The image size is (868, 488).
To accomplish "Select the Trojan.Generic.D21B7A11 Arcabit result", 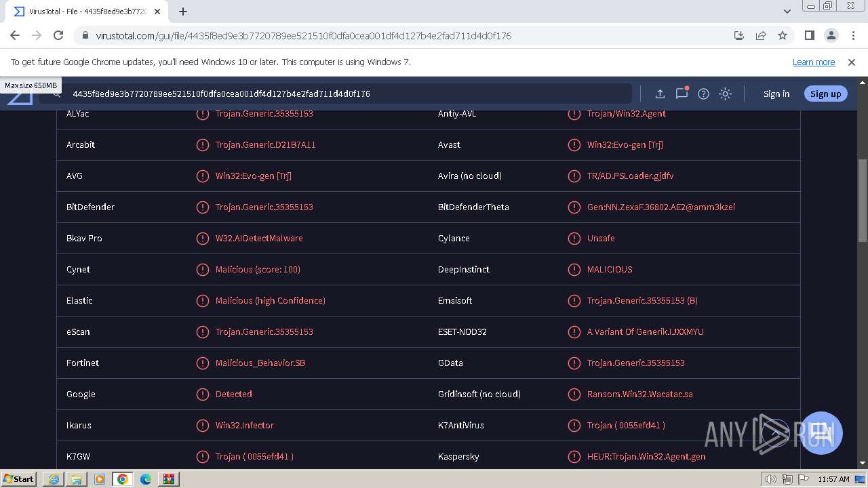I will [265, 144].
